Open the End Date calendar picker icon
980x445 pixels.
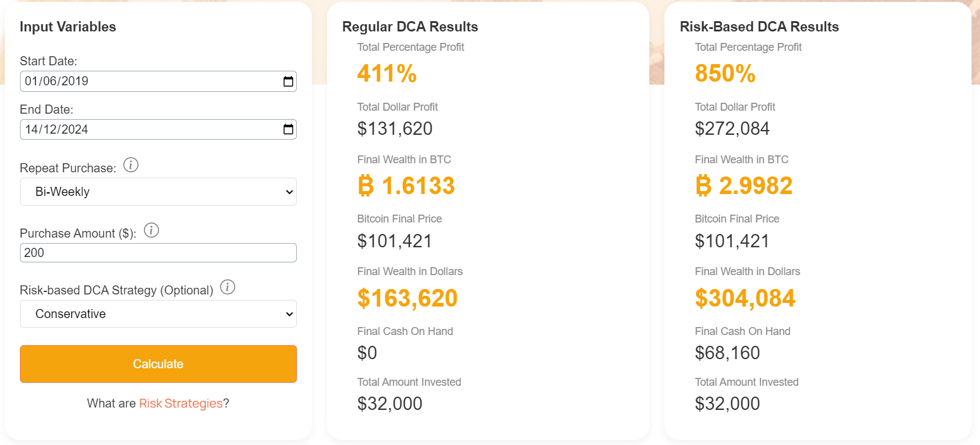[x=287, y=129]
